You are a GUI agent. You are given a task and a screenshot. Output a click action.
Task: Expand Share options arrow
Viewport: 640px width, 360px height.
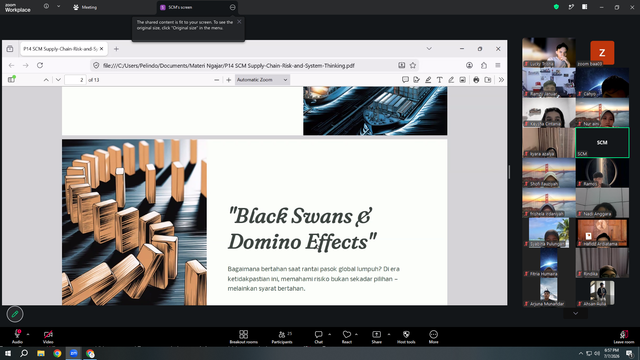(389, 334)
